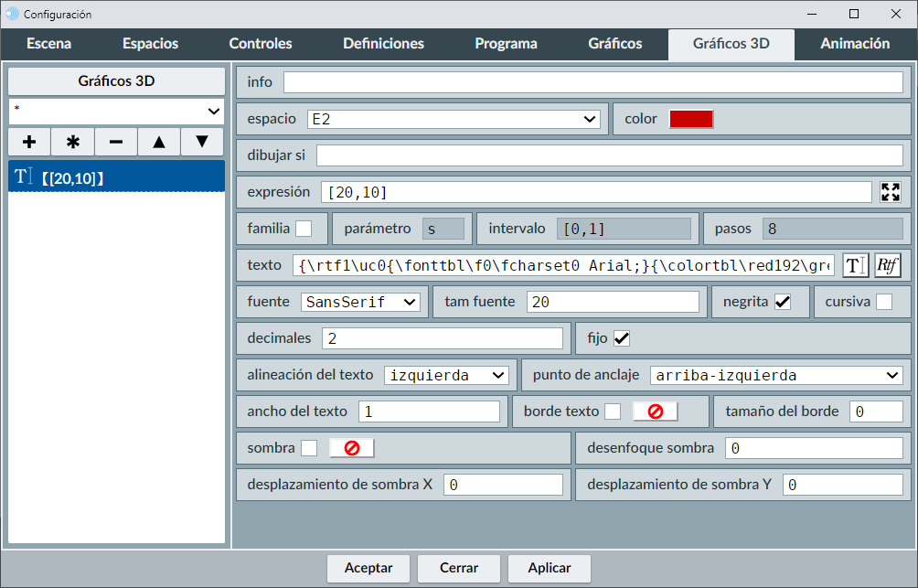Viewport: 918px width, 588px height.
Task: Pick the sombra color button
Action: click(x=352, y=448)
